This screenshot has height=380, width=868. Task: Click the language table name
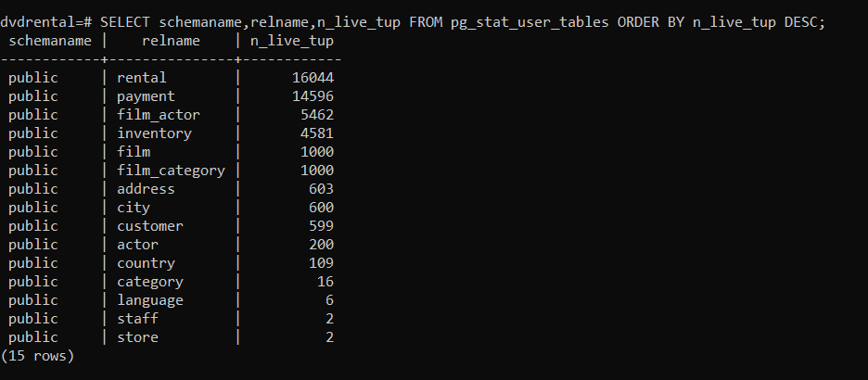coord(150,300)
